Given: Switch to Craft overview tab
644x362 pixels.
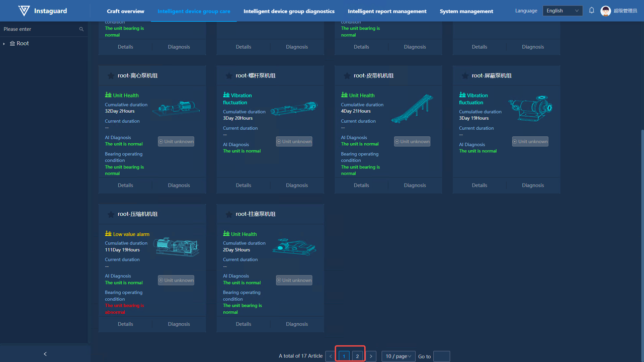Looking at the screenshot, I should coord(126,11).
